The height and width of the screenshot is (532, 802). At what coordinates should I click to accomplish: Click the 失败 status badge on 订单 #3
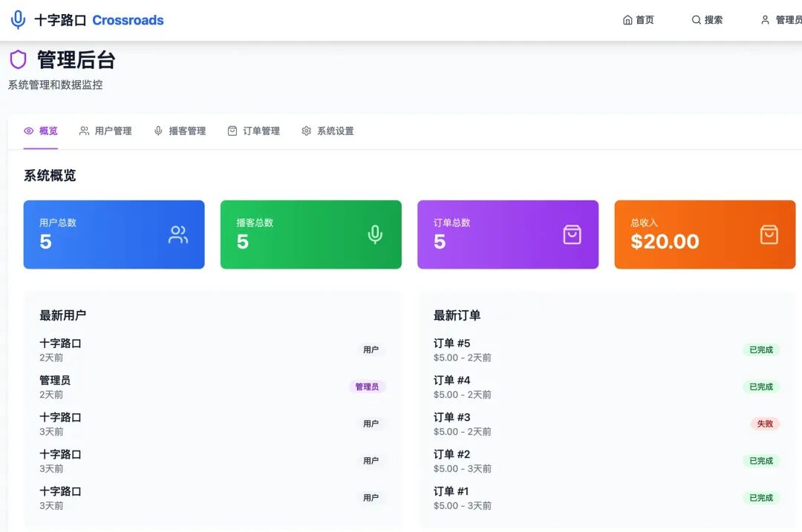(765, 424)
